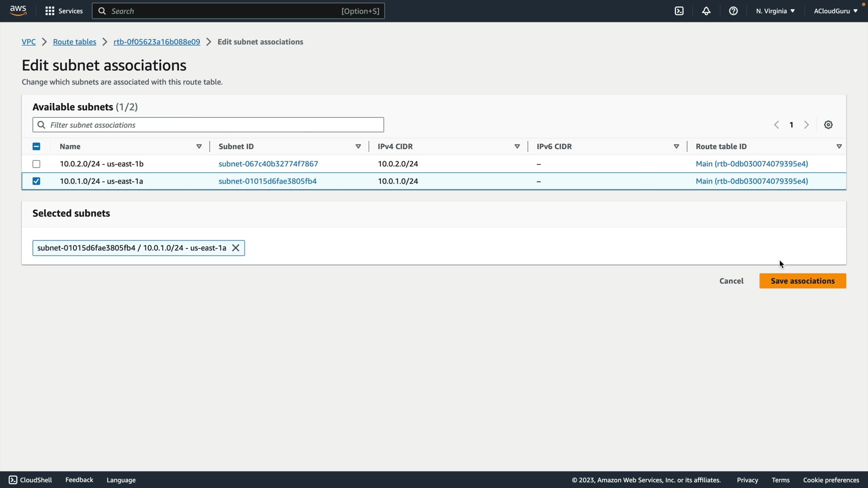868x488 pixels.
Task: Toggle the select-all subnets checkbox
Action: point(36,146)
